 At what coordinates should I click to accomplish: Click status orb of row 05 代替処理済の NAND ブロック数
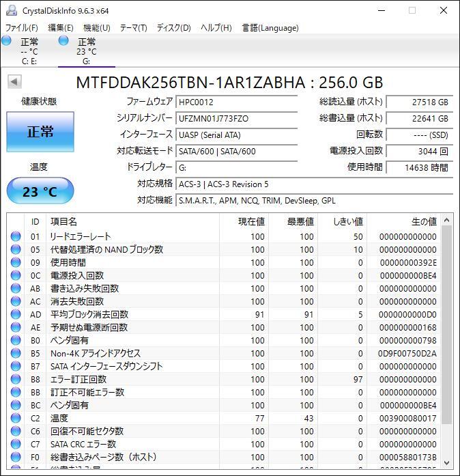tap(16, 249)
